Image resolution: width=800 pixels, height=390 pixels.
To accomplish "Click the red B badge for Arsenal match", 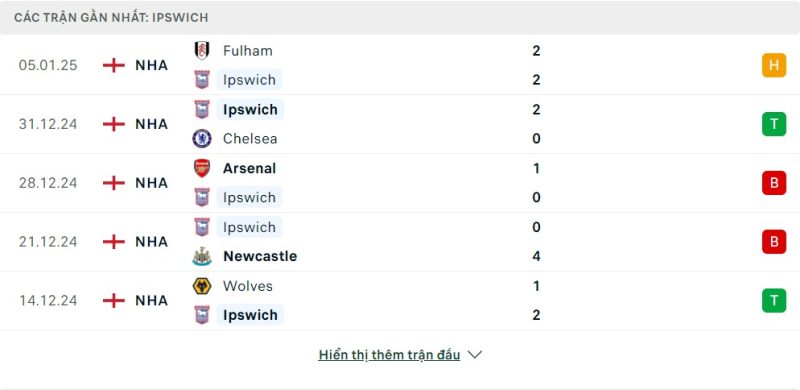I will [774, 183].
